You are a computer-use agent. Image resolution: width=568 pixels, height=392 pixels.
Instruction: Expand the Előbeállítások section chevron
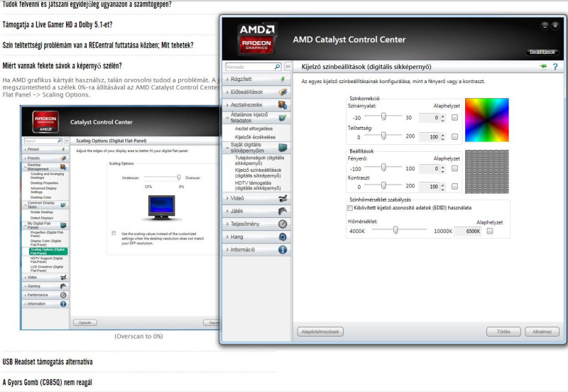click(227, 92)
